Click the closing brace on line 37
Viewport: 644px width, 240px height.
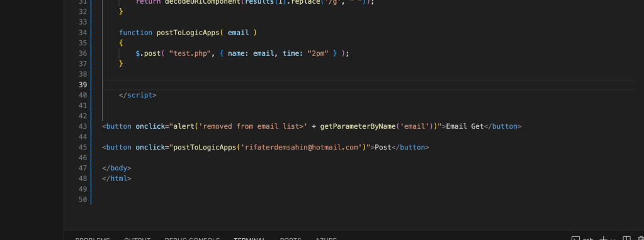[x=121, y=63]
